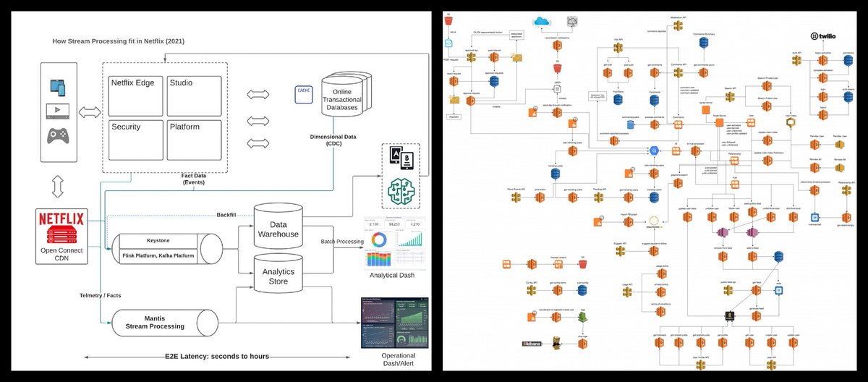Viewport: 868px width, 382px height.
Task: Click the Node Server orange square icon
Action: pyautogui.click(x=719, y=123)
